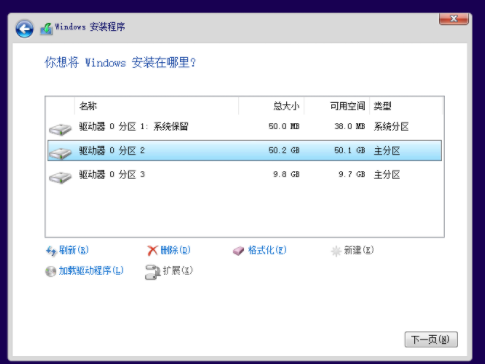Click the heading 你想将 Windows 安装在哪里？
Image resolution: width=485 pixels, height=364 pixels.
121,63
